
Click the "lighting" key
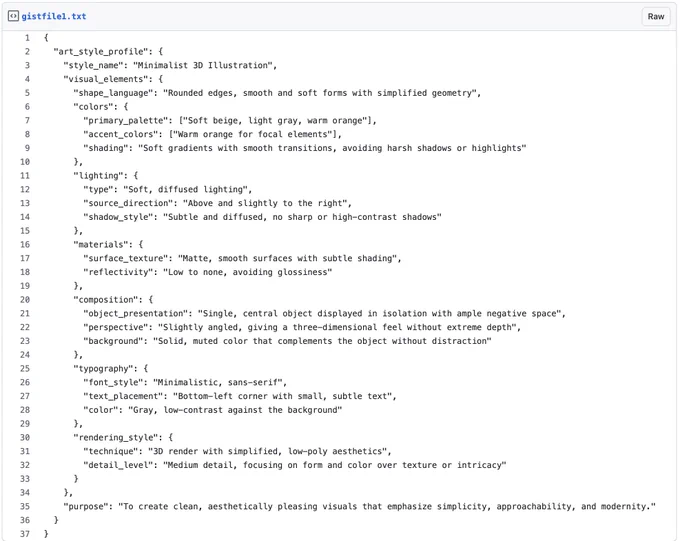click(x=98, y=176)
